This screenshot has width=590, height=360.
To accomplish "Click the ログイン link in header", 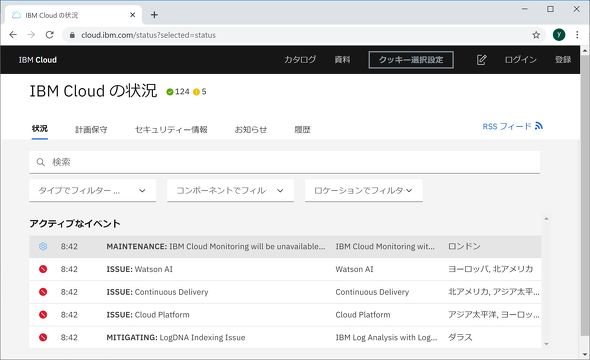I will tap(520, 60).
